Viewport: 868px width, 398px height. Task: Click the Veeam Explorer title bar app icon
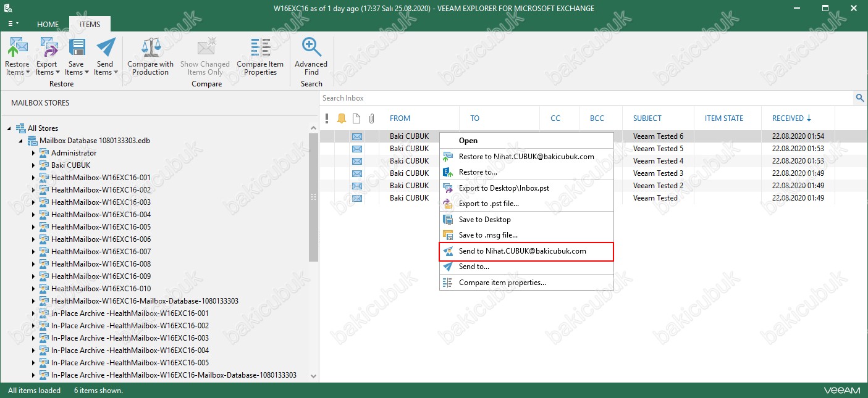click(x=8, y=9)
